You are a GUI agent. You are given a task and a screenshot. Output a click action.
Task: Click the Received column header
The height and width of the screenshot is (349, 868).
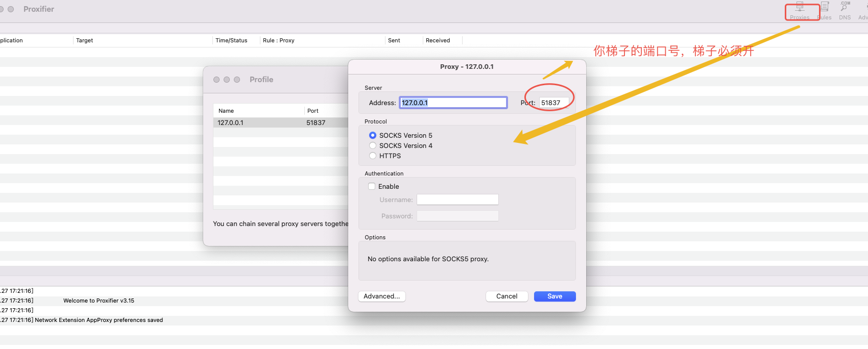pos(438,40)
